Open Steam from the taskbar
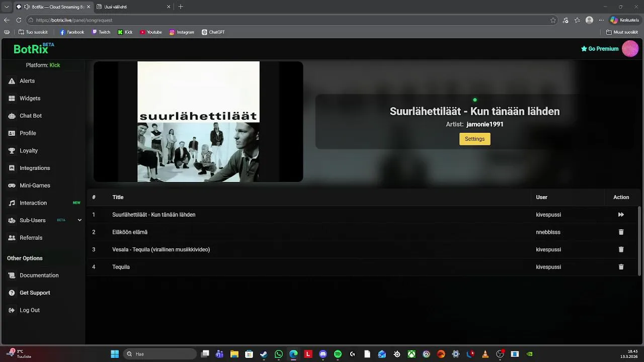The height and width of the screenshot is (362, 644). 264,354
